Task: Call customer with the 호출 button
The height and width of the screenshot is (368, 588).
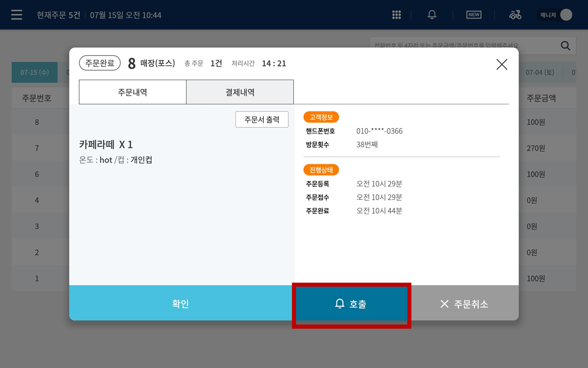Action: (351, 304)
